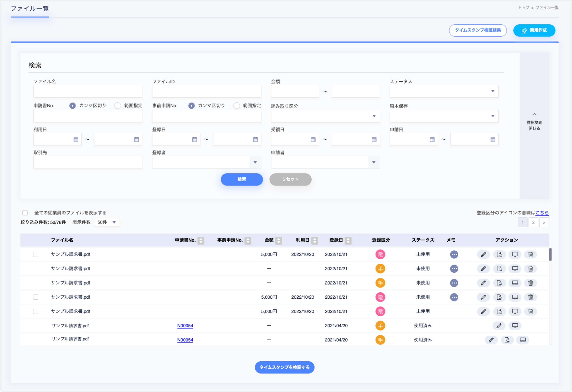Focus the 申請書No. text input
572x392 pixels.
coord(88,116)
